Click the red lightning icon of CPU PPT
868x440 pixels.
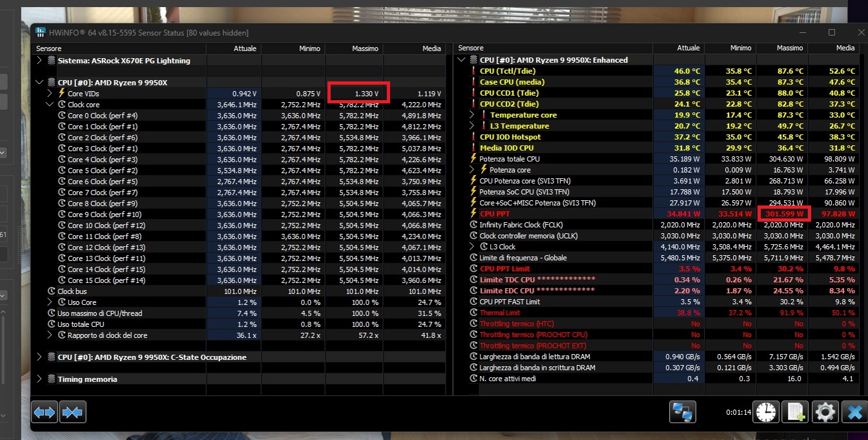coord(473,214)
